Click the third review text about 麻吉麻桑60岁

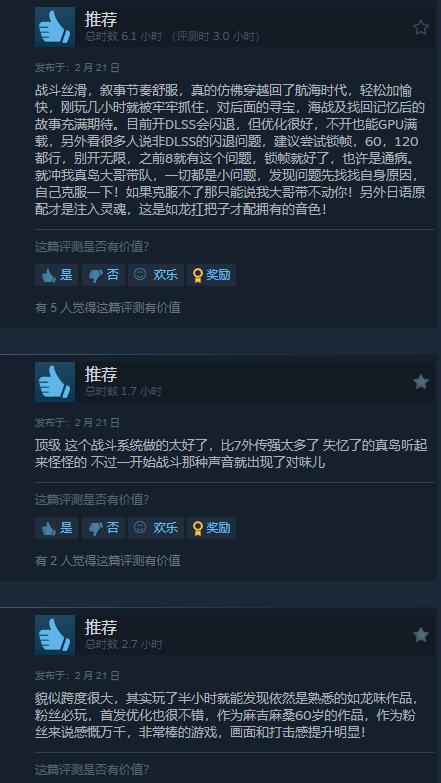pos(227,715)
